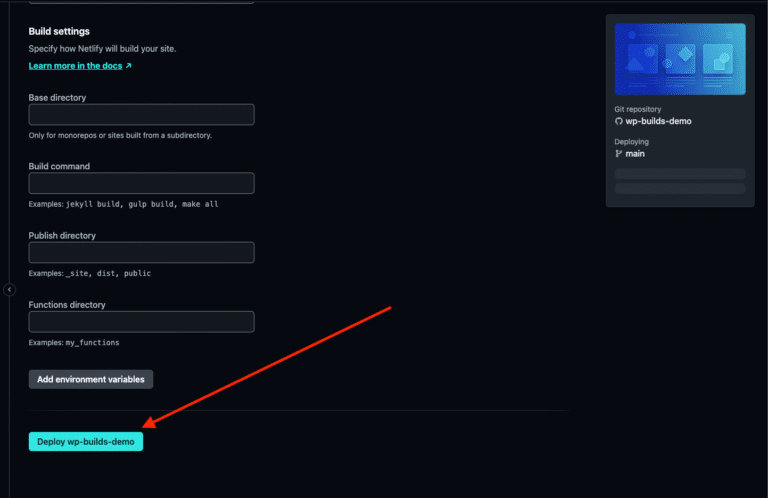Viewport: 768px width, 498px height.
Task: Click into the Build command field
Action: [x=142, y=183]
